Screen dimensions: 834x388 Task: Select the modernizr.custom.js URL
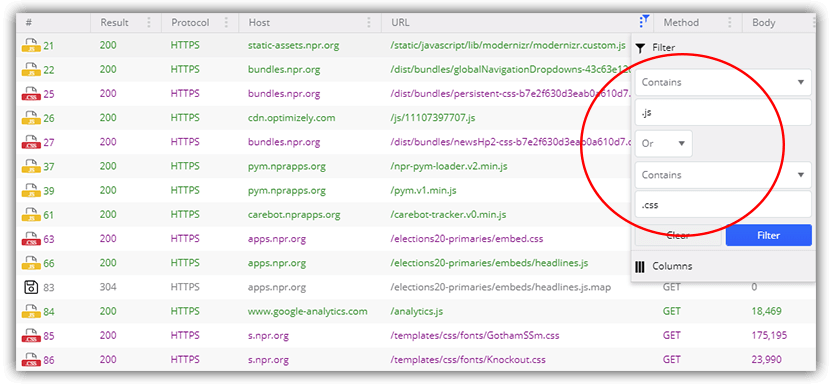[508, 45]
